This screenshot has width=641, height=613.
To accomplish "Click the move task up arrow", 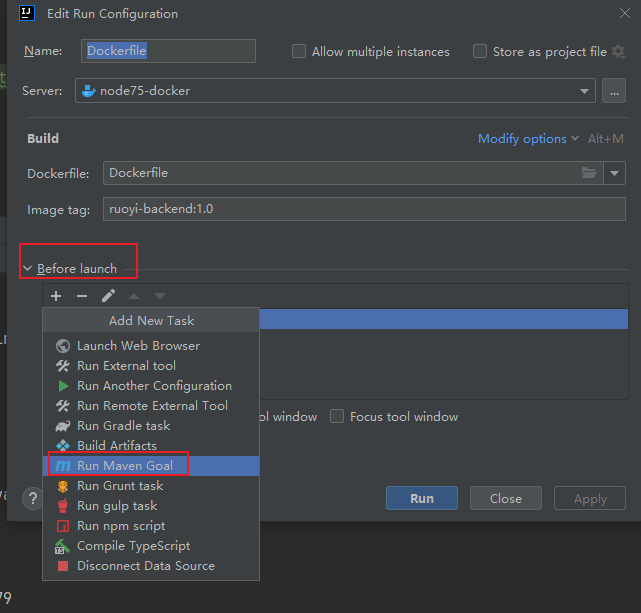I will pos(134,295).
